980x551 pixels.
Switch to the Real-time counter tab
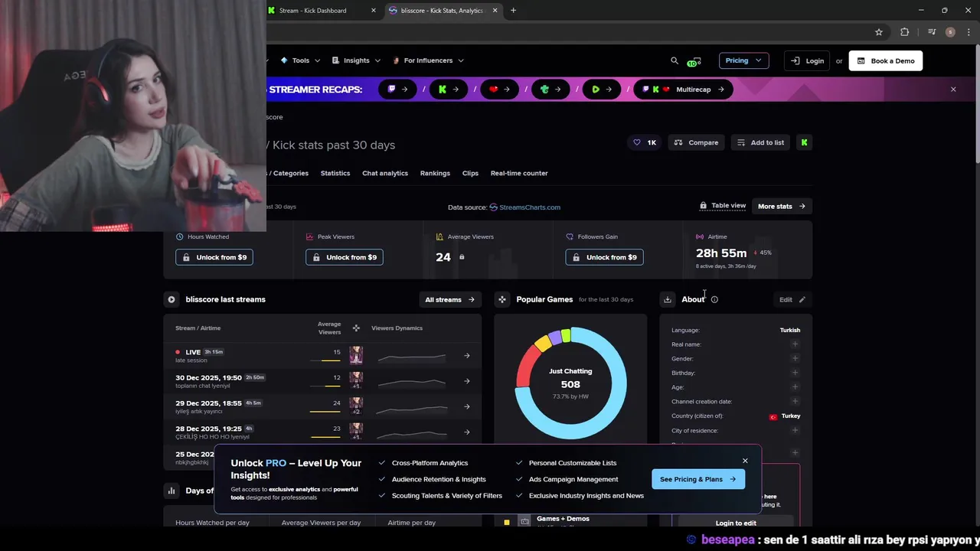tap(519, 173)
